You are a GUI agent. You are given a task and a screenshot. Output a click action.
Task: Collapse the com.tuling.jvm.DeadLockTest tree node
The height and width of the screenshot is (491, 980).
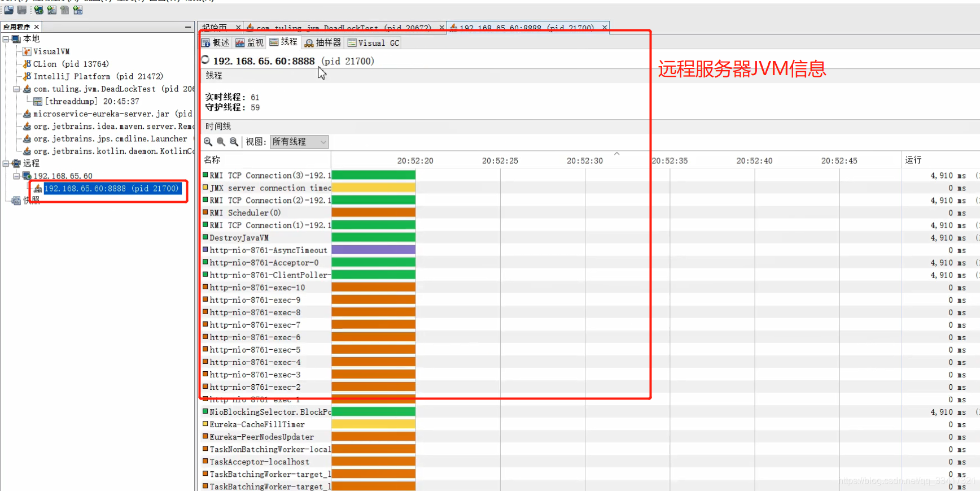click(x=16, y=89)
